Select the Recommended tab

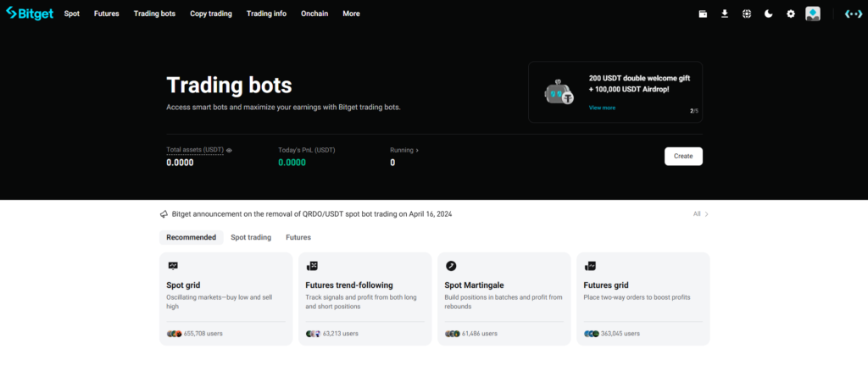191,237
